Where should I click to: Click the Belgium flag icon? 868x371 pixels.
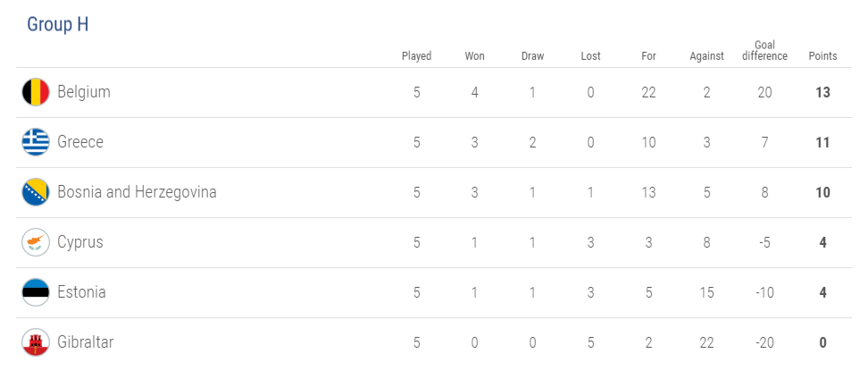coord(36,92)
